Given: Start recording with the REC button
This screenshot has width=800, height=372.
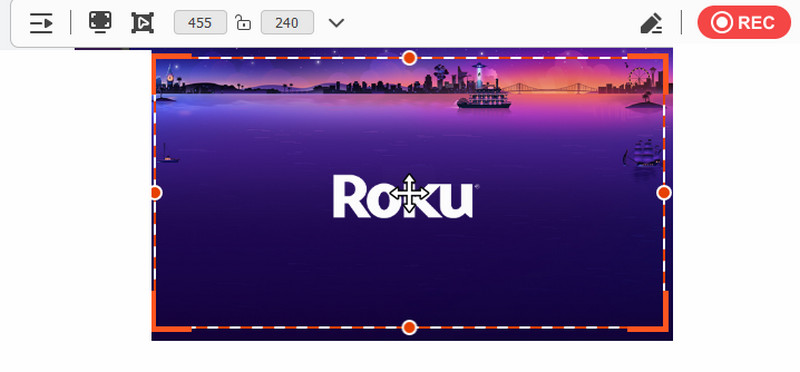Looking at the screenshot, I should 744,22.
